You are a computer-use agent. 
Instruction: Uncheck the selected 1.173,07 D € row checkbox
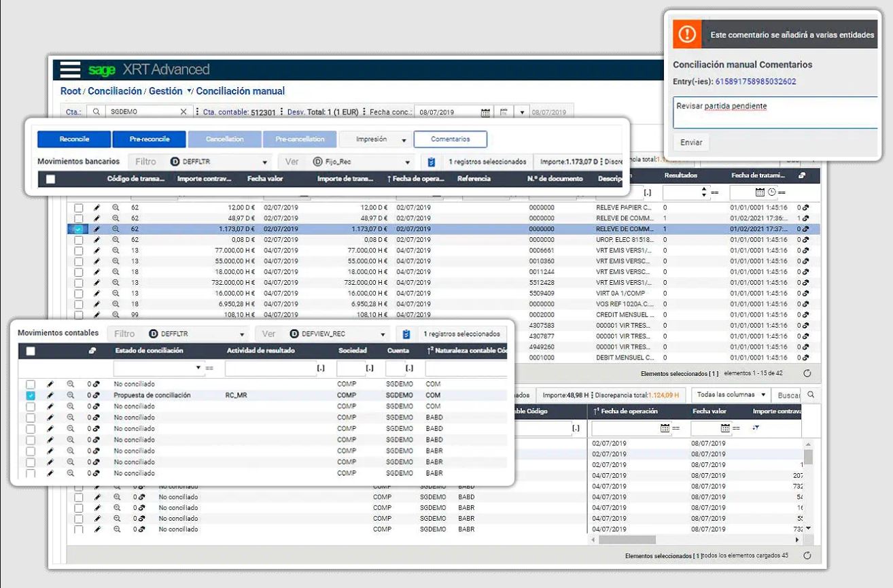79,229
